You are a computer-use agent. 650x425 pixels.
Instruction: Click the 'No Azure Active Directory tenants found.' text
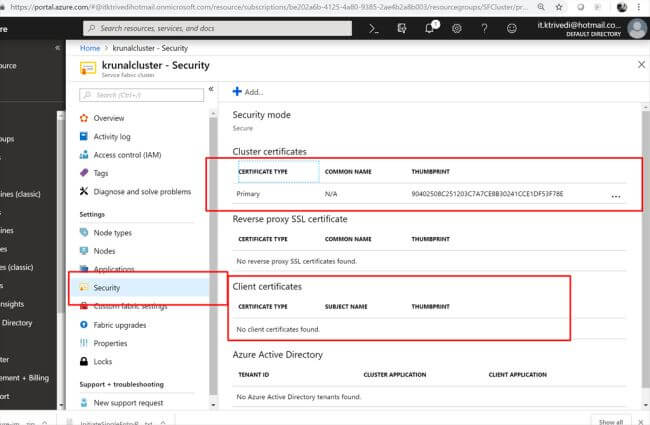[x=298, y=397]
